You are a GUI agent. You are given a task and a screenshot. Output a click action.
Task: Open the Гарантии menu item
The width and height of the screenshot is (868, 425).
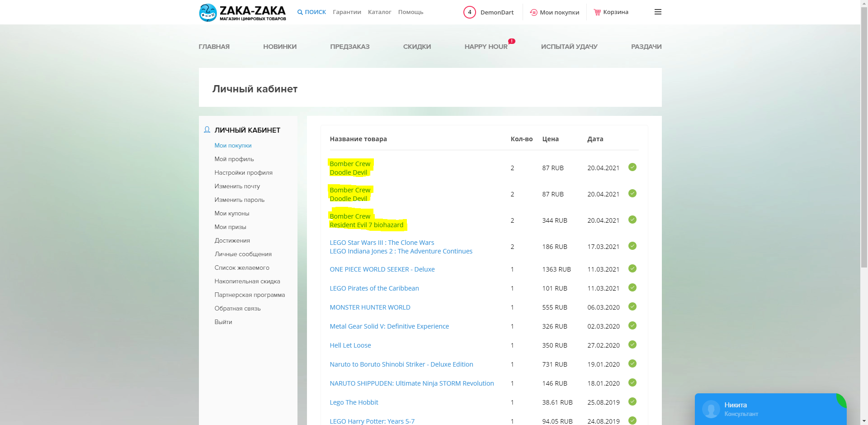pyautogui.click(x=347, y=12)
